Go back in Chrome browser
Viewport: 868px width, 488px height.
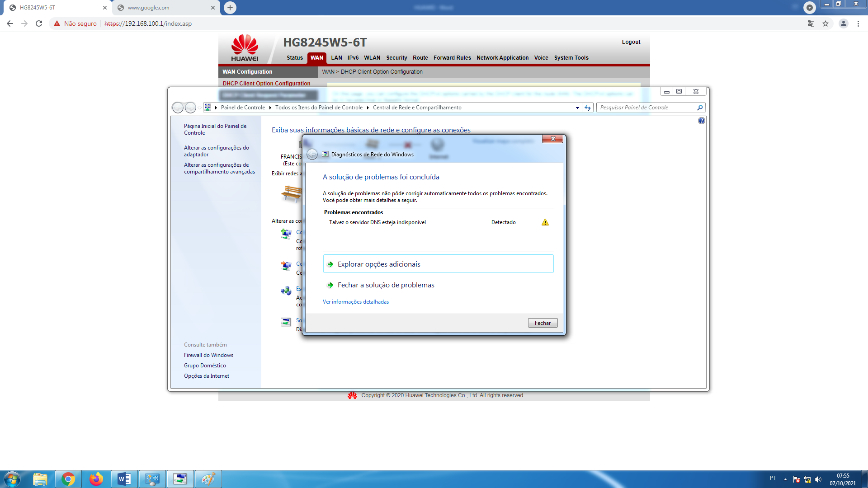tap(10, 23)
